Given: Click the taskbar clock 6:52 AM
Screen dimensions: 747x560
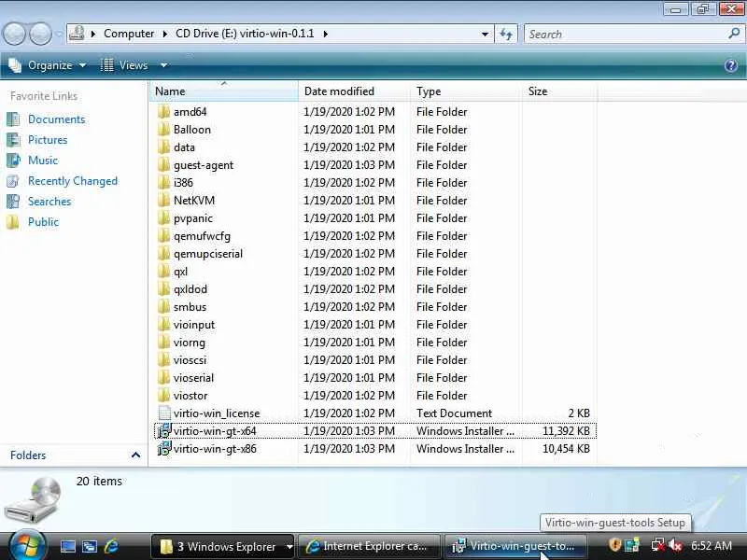Looking at the screenshot, I should coord(711,545).
